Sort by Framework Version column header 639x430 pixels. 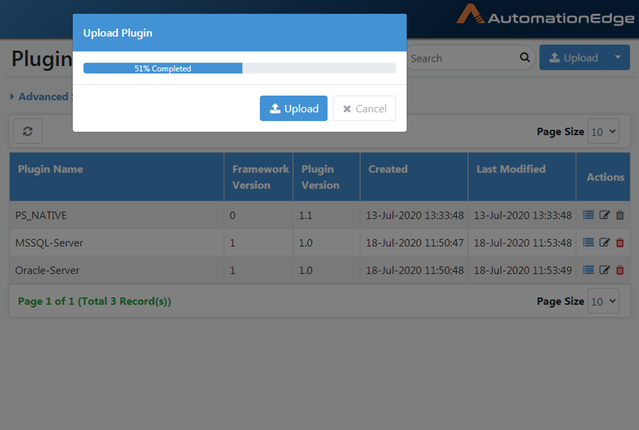tap(260, 177)
